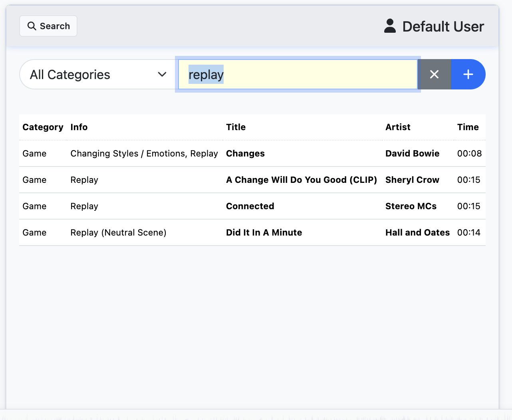Select A Change Will Do You Good clip

point(301,180)
